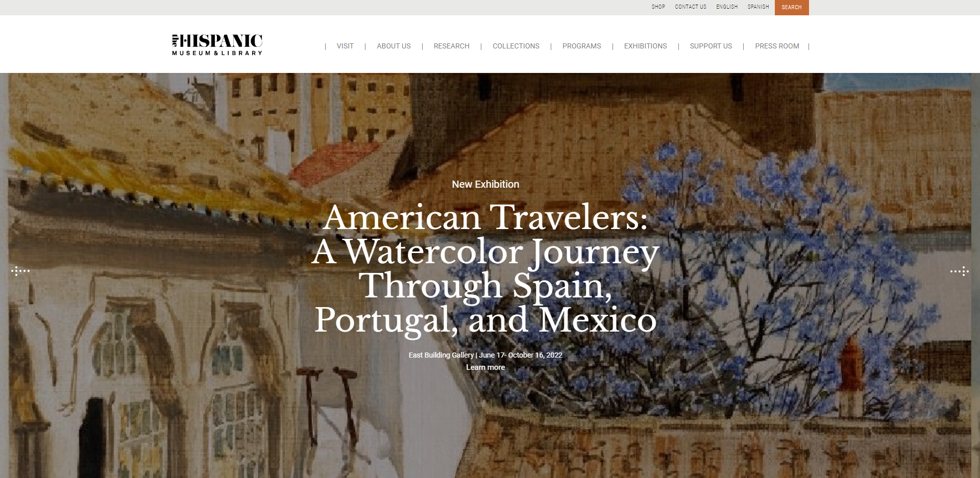Open Contact Us in top bar
This screenshot has height=478, width=980.
(691, 7)
